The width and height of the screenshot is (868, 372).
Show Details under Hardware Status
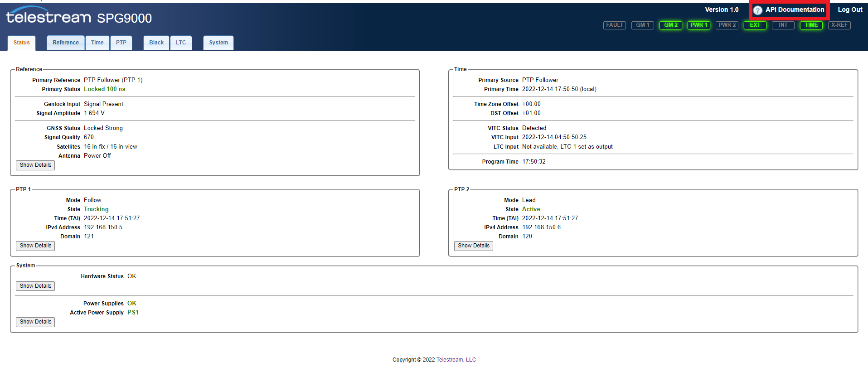(35, 286)
